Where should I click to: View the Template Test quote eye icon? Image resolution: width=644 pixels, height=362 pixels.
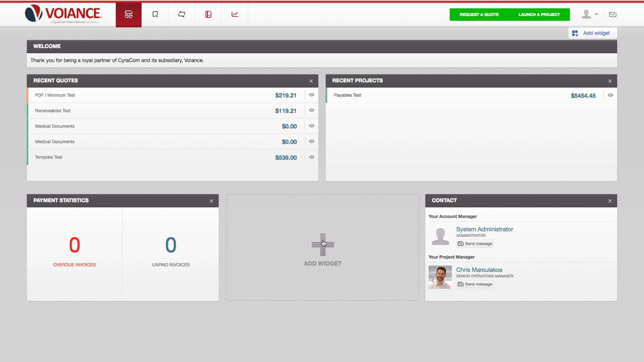tap(312, 157)
